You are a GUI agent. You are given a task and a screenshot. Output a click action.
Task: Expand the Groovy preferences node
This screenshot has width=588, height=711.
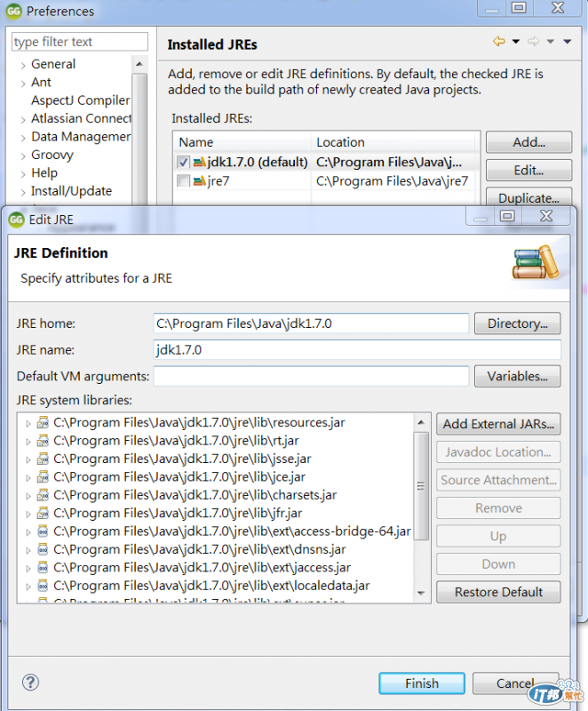pyautogui.click(x=23, y=156)
